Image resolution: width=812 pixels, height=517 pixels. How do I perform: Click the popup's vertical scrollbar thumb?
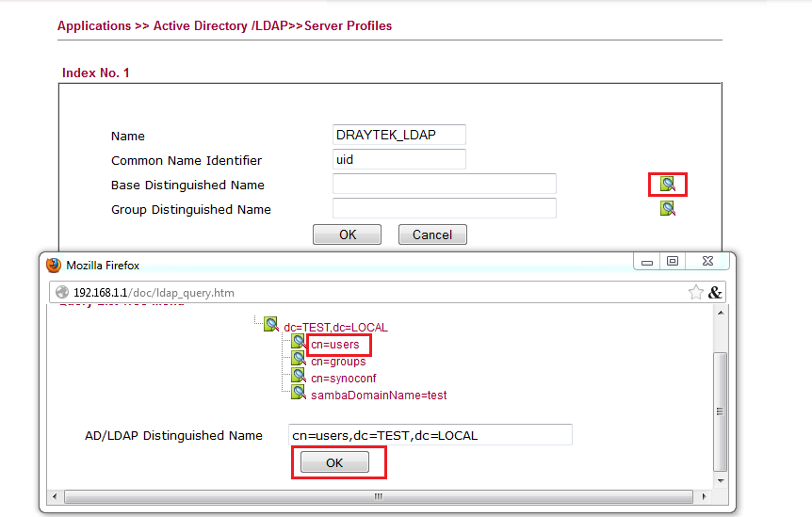point(721,411)
